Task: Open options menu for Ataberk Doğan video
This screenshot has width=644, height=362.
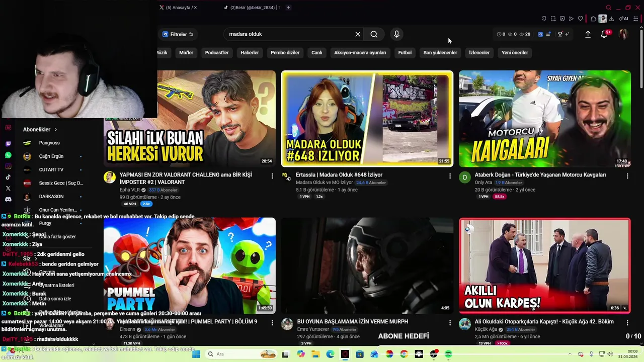Action: pyautogui.click(x=627, y=176)
